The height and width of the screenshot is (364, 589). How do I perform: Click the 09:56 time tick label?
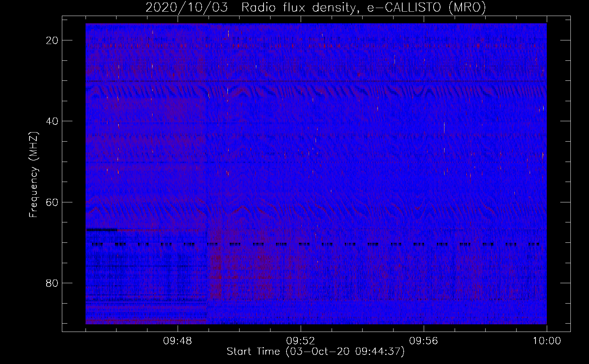pos(424,341)
